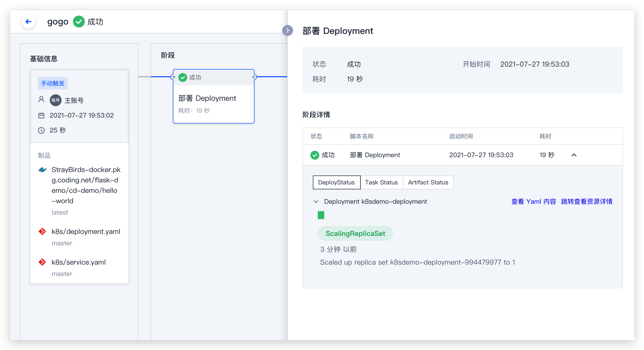The width and height of the screenshot is (644, 350).
Task: Collapse the side panel with the gray arrow
Action: [x=287, y=30]
